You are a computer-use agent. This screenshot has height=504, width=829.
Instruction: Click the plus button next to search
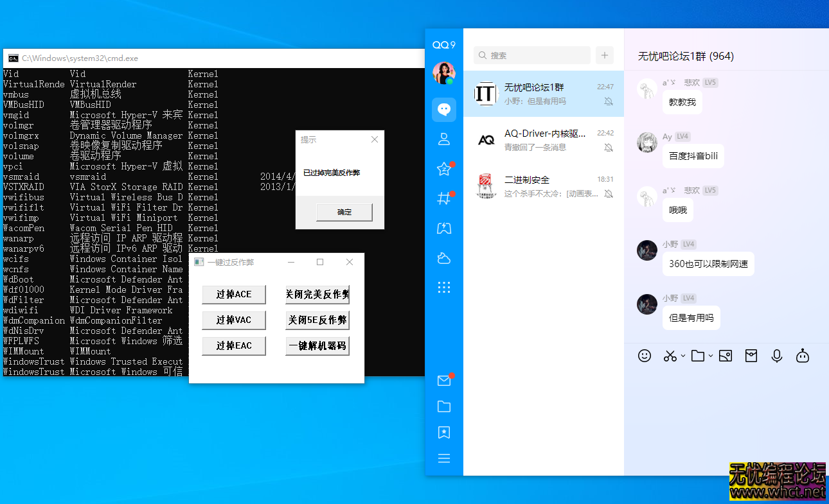(604, 55)
